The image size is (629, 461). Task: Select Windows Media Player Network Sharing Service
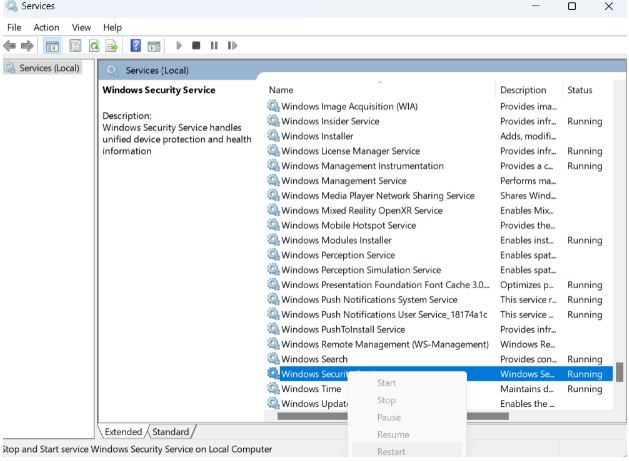[x=439, y=195]
